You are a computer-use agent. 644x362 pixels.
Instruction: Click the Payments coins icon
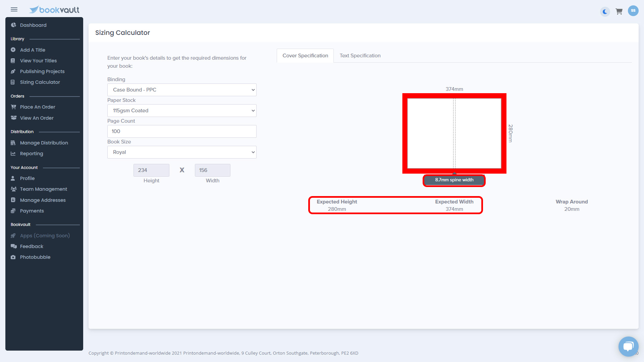[x=13, y=211]
